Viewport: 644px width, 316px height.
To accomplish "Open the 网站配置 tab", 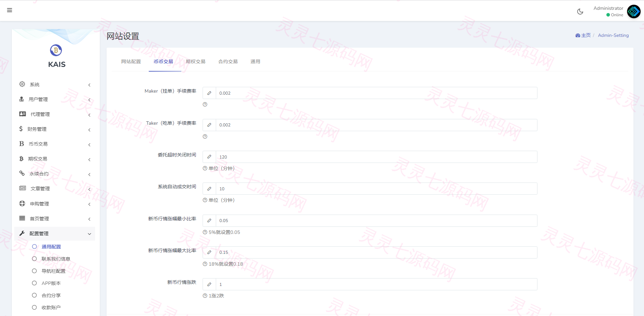I will (131, 62).
